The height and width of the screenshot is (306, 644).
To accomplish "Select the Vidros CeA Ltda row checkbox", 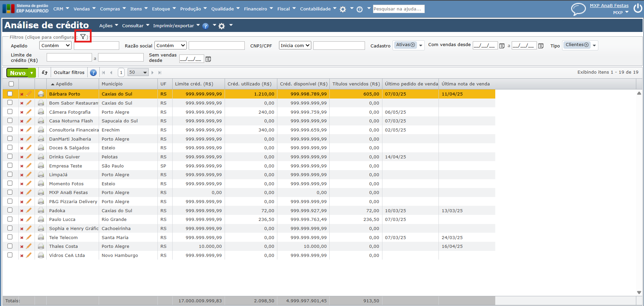I will click(x=10, y=255).
